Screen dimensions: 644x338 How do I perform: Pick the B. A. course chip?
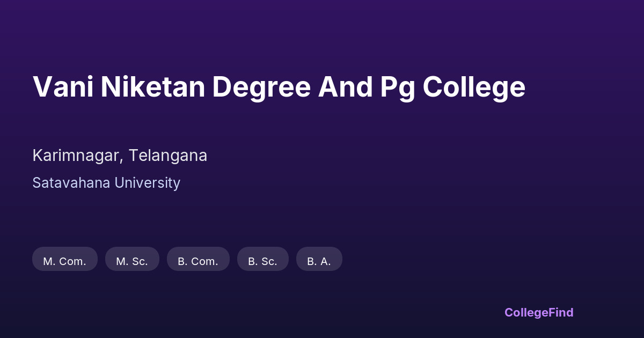click(319, 261)
